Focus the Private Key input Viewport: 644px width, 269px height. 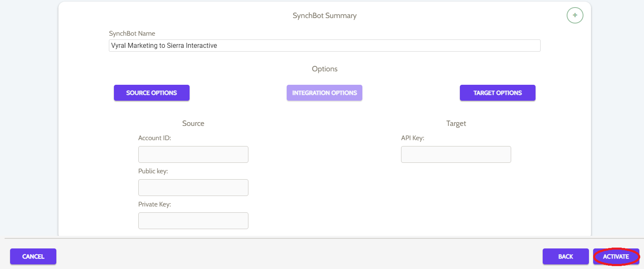[x=193, y=221]
